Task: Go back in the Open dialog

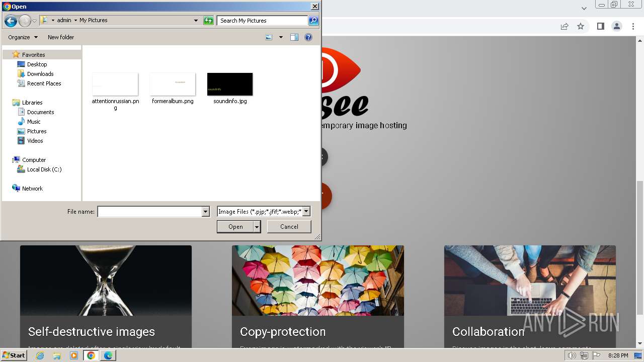Action: (x=11, y=21)
